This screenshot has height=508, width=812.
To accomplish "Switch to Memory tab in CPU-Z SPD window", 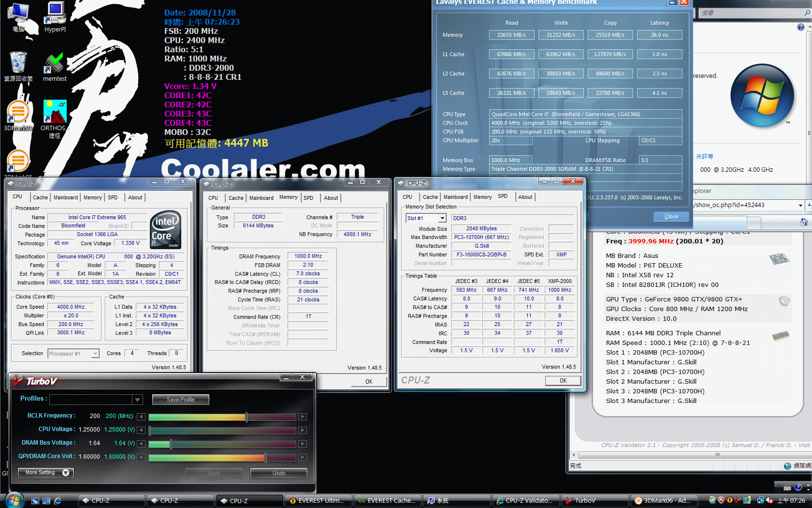I will (483, 197).
